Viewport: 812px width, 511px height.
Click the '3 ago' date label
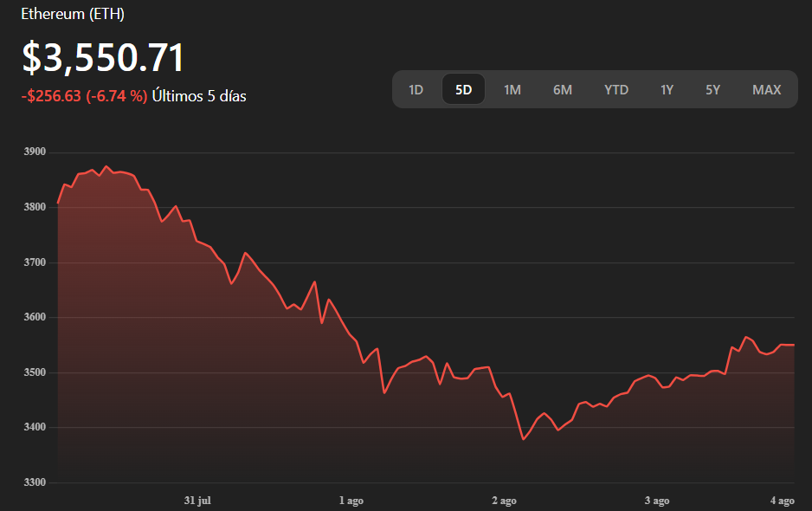657,501
